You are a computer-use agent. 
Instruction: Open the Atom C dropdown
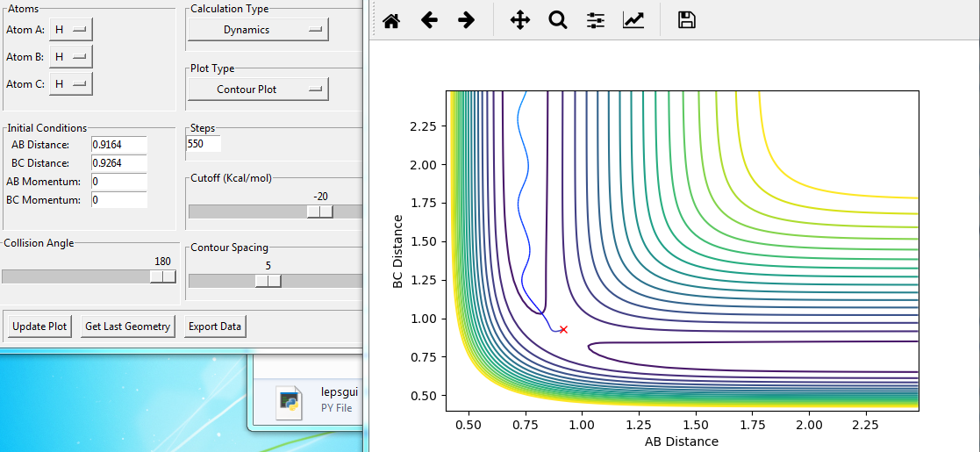(x=70, y=83)
